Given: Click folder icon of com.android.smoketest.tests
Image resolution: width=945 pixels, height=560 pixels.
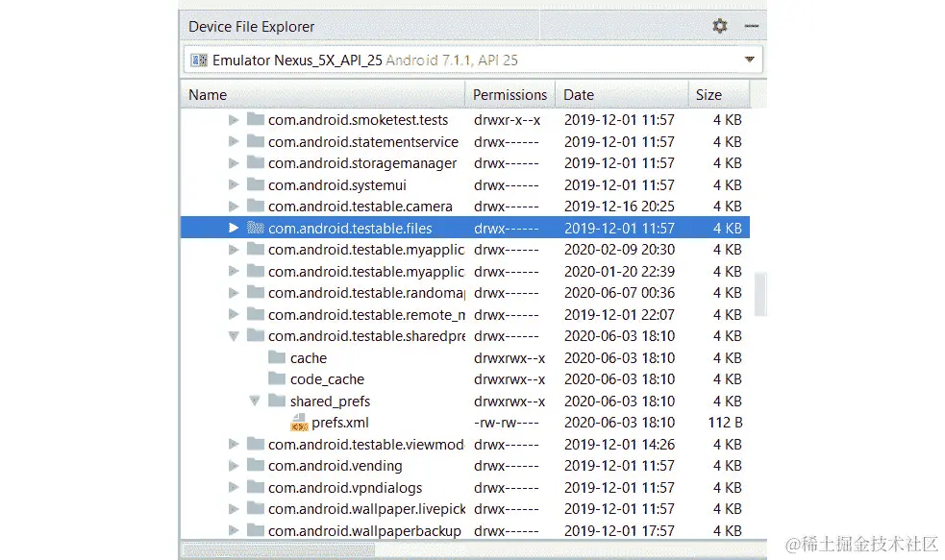Looking at the screenshot, I should click(x=256, y=119).
